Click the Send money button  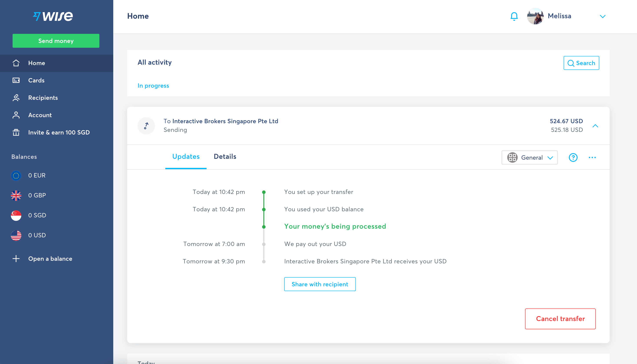pyautogui.click(x=56, y=41)
